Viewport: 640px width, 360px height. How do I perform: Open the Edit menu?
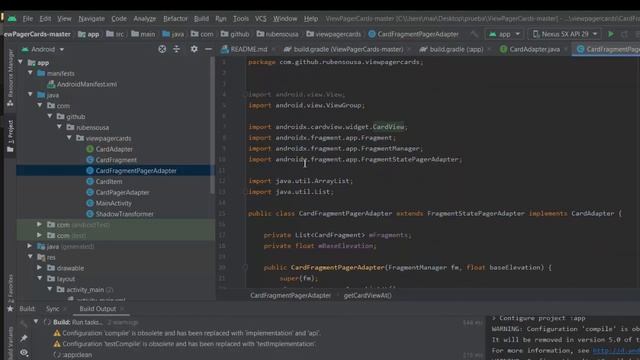coord(45,19)
